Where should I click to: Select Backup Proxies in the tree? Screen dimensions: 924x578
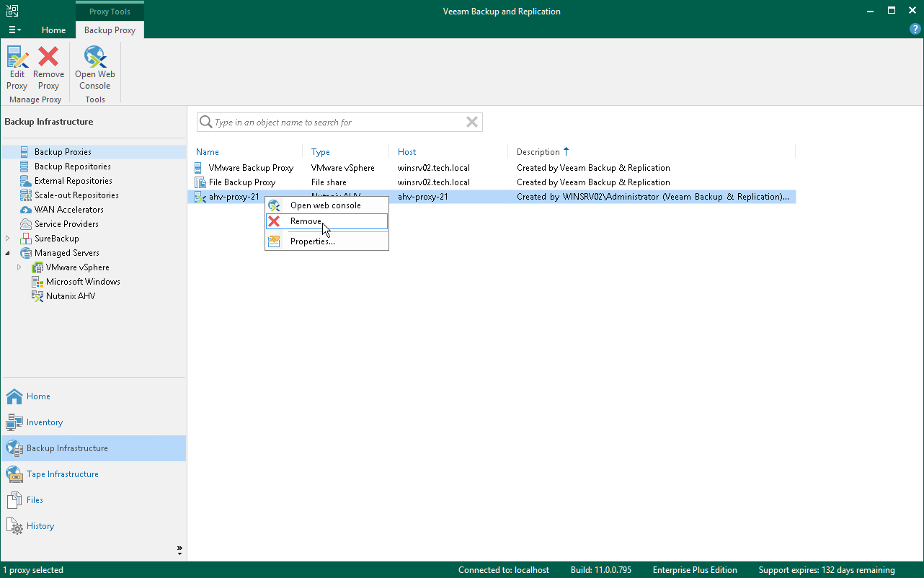(63, 152)
